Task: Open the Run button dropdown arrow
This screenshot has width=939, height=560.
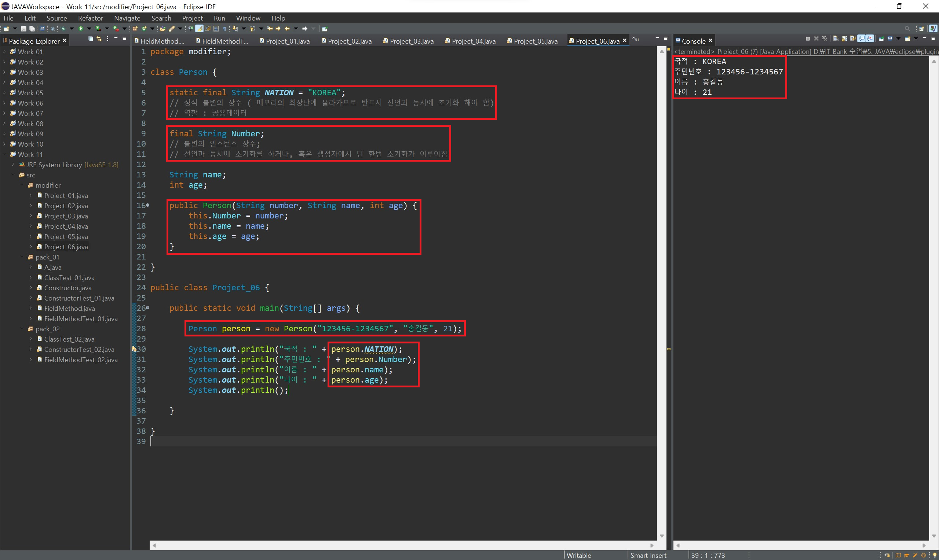Action: (89, 29)
